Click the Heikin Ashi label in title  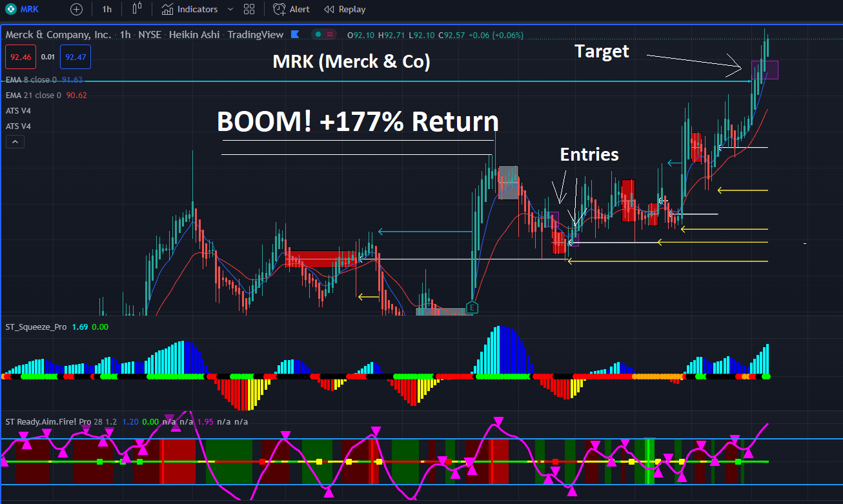[x=198, y=35]
